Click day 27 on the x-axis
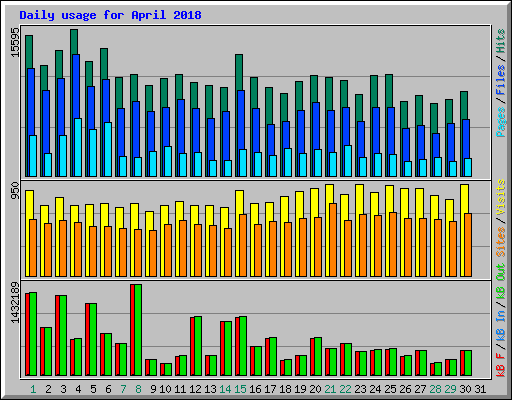 tap(420, 389)
